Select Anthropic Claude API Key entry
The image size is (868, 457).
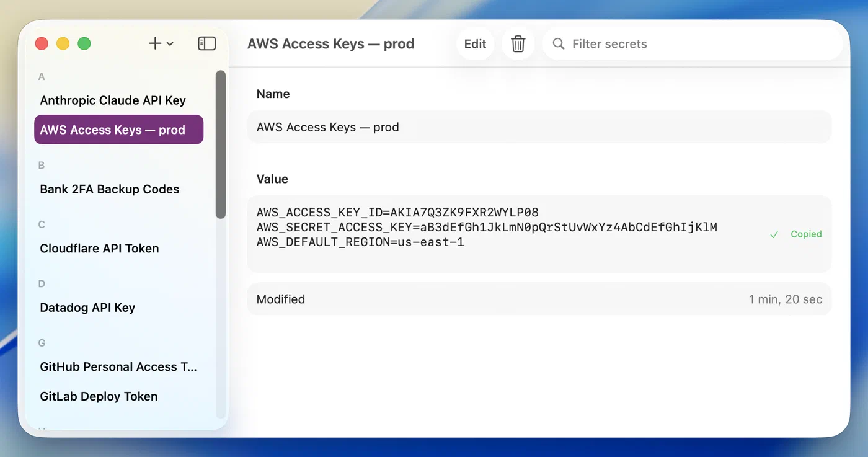[x=118, y=100]
